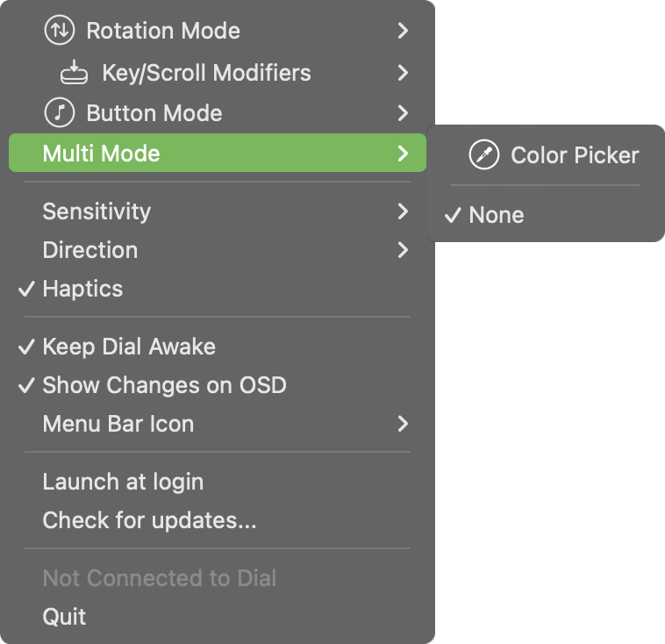Select None in Multi Mode submenu
The image size is (665, 644).
tap(496, 215)
